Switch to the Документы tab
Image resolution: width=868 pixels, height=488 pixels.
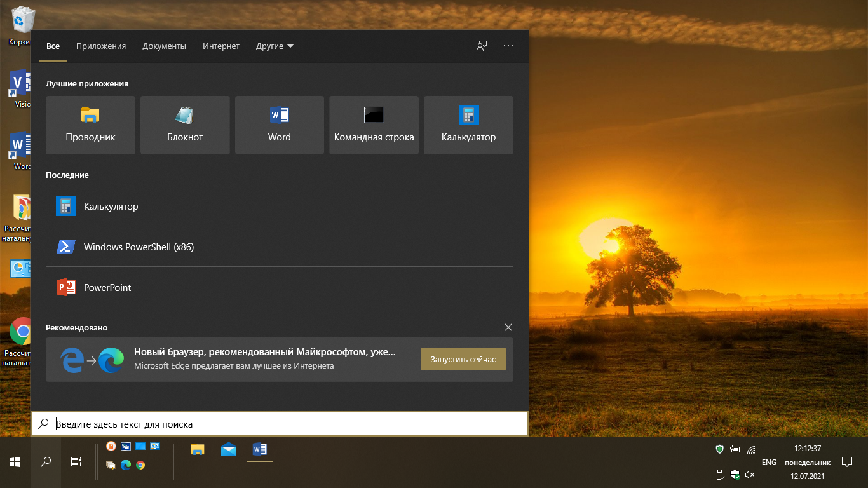164,46
